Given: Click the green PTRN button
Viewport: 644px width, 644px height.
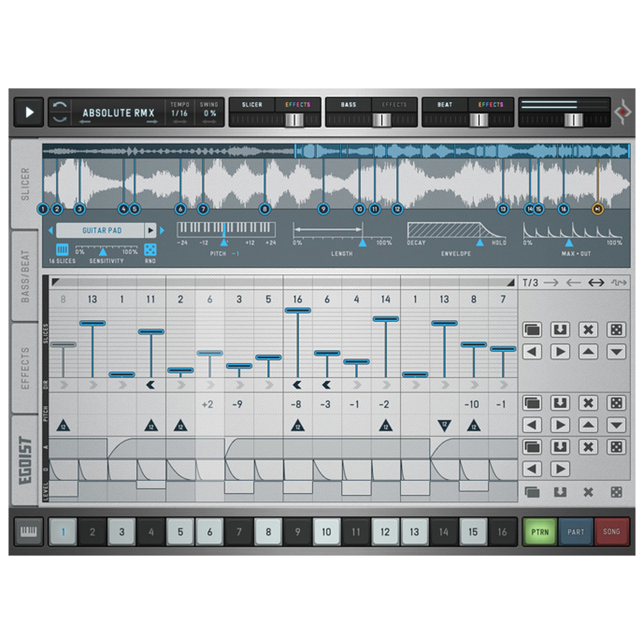Looking at the screenshot, I should [540, 532].
